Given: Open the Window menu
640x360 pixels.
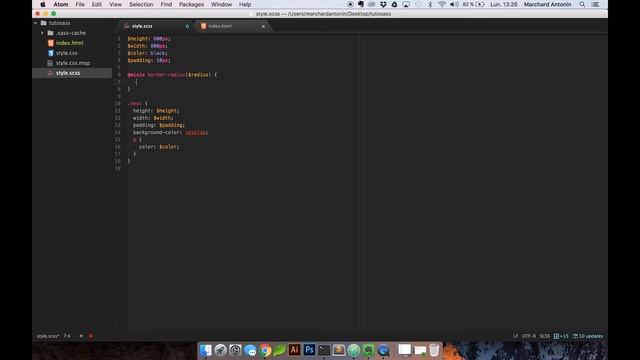Looking at the screenshot, I should pyautogui.click(x=221, y=4).
